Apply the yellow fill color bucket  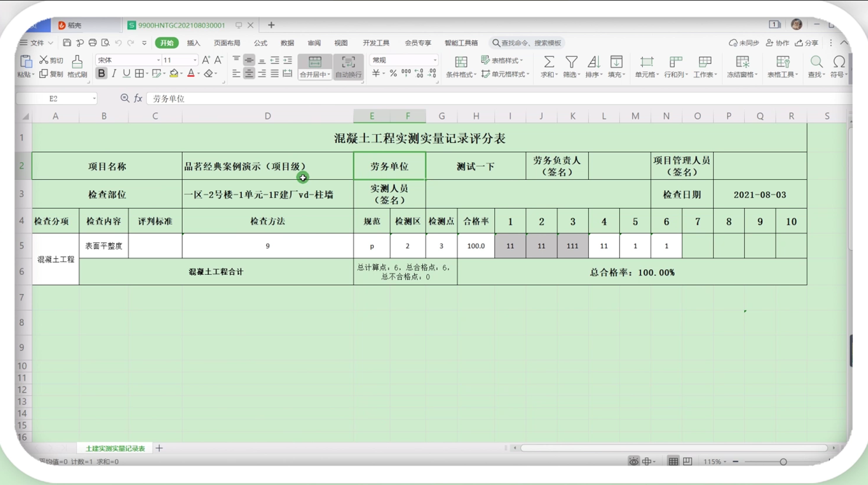(x=174, y=73)
